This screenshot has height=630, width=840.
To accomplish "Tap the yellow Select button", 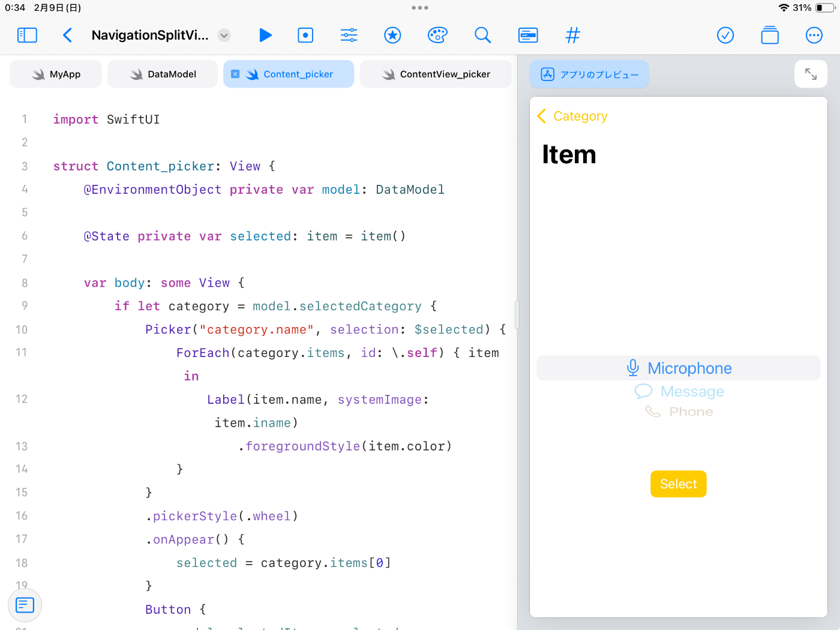I will coord(679,484).
